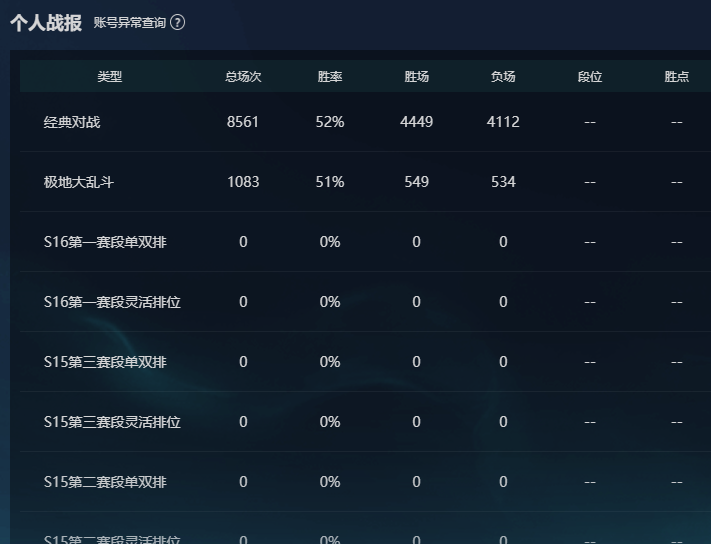The image size is (711, 544).
Task: Click the 52% win rate cell
Action: click(x=330, y=121)
